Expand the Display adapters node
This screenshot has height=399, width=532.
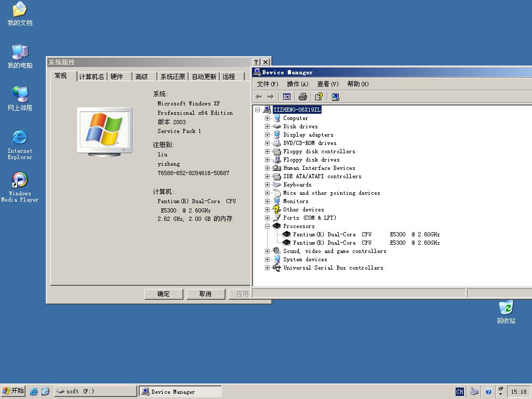[267, 135]
